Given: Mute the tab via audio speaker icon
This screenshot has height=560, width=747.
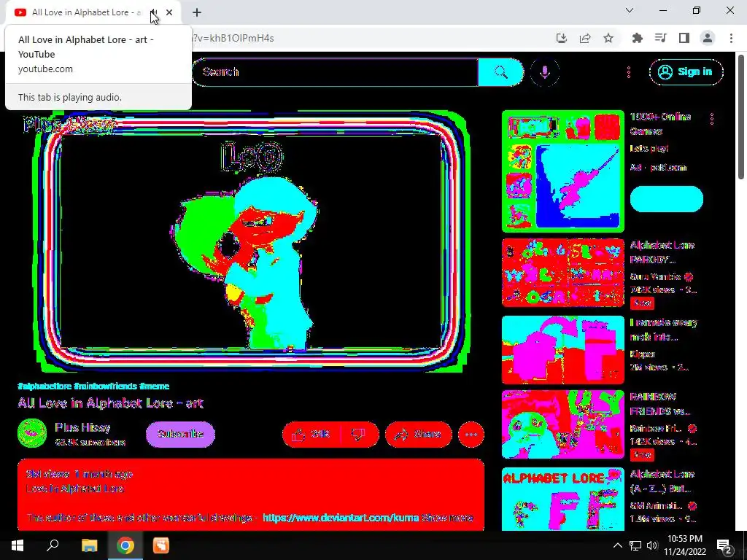Looking at the screenshot, I should [x=153, y=12].
